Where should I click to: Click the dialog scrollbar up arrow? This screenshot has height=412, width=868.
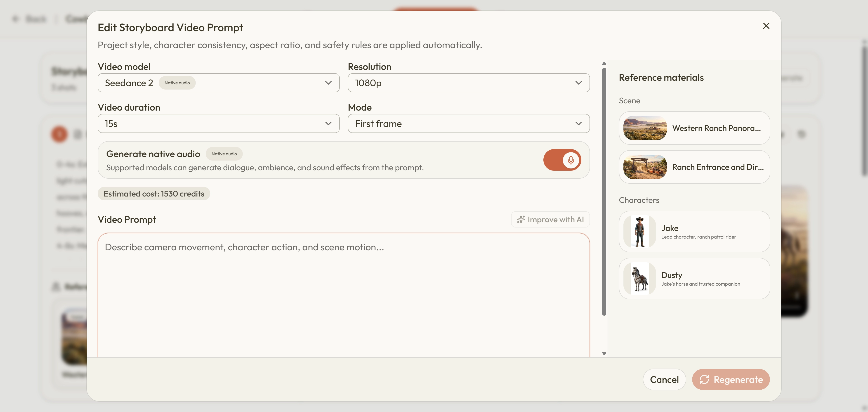(x=604, y=63)
